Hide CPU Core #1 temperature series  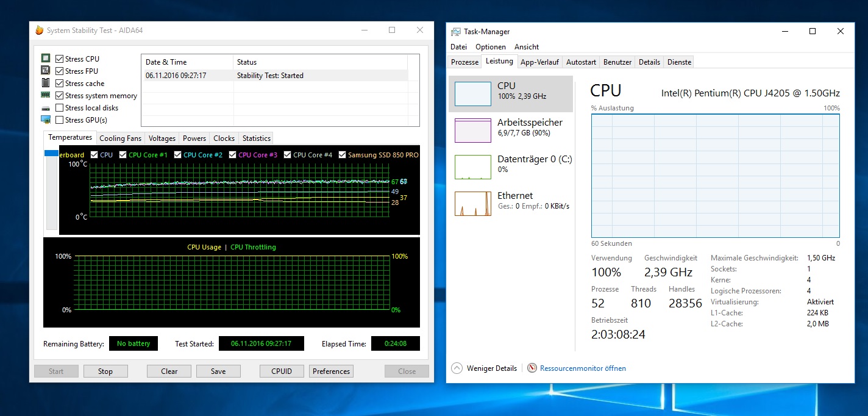(123, 155)
